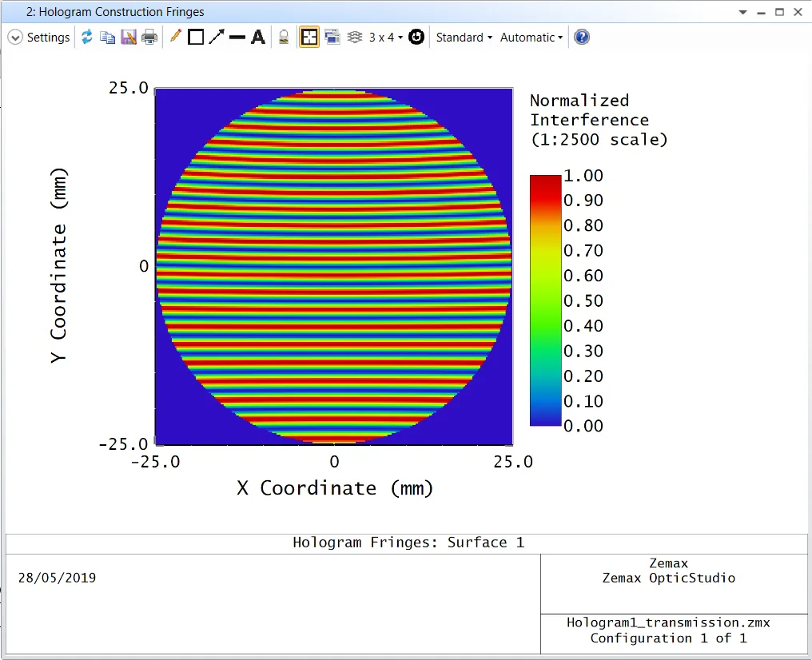
Task: Toggle the highlighted active cursor/grid button
Action: pos(309,38)
